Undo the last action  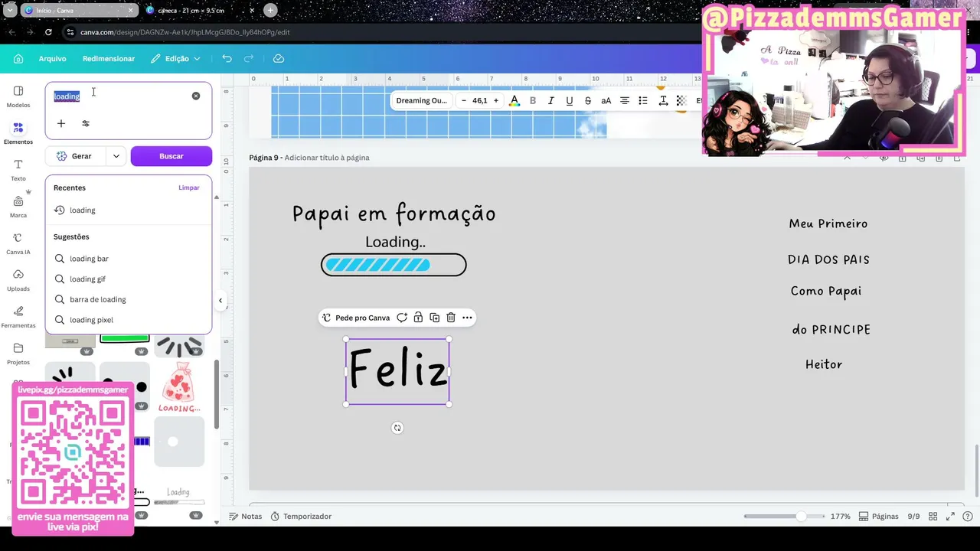coord(227,59)
